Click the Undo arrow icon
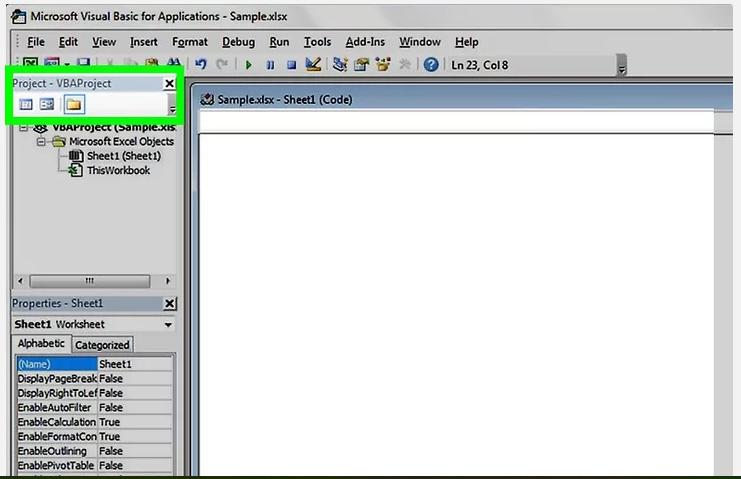 coord(201,65)
